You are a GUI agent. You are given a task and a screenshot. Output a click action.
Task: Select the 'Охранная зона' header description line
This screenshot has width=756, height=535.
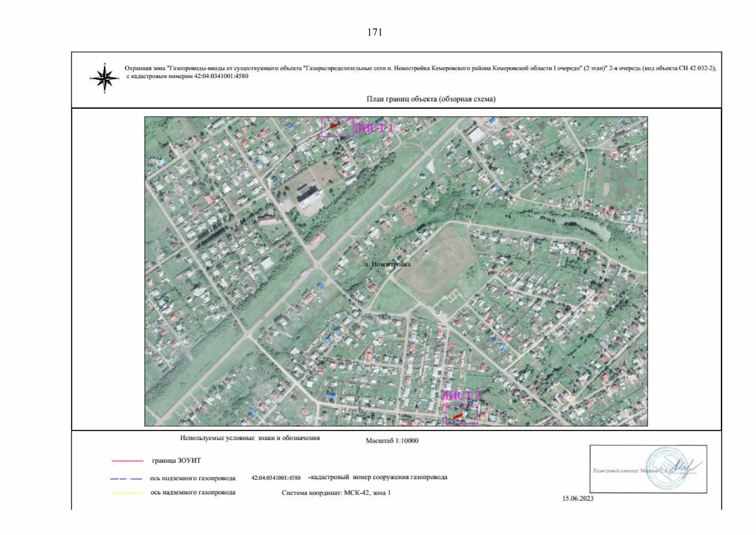(x=420, y=68)
